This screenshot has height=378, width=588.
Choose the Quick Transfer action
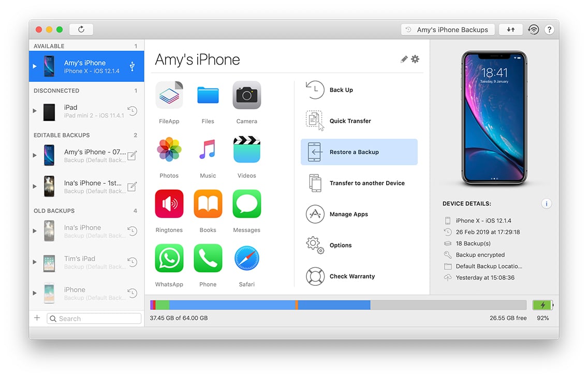[x=359, y=121]
